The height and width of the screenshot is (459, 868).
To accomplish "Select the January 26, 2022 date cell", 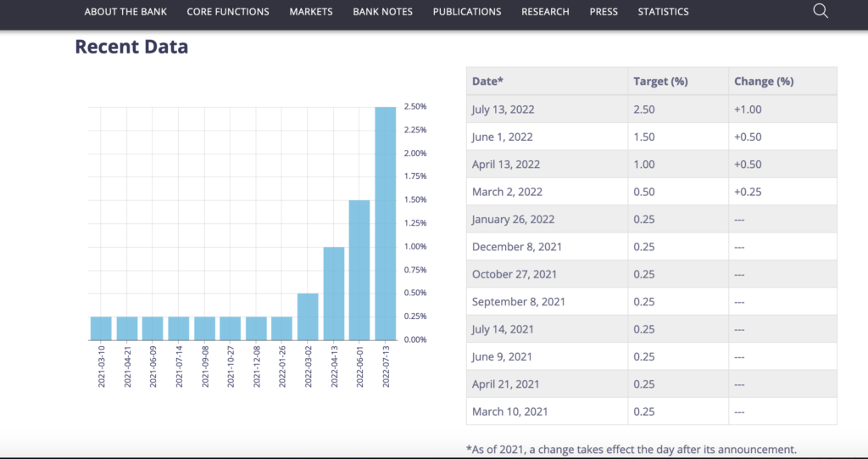I will pyautogui.click(x=547, y=219).
